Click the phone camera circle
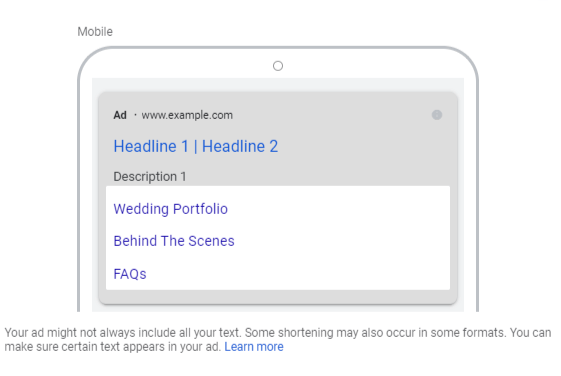This screenshot has height=376, width=561. pyautogui.click(x=278, y=66)
